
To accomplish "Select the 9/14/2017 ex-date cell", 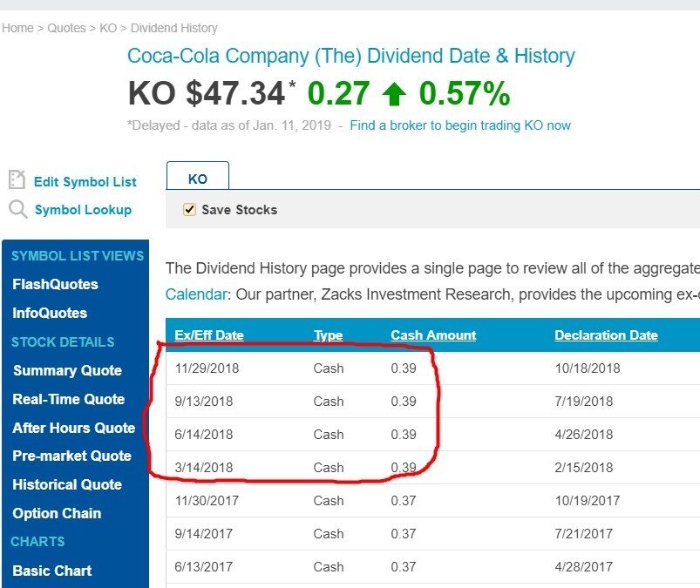I will pyautogui.click(x=204, y=534).
